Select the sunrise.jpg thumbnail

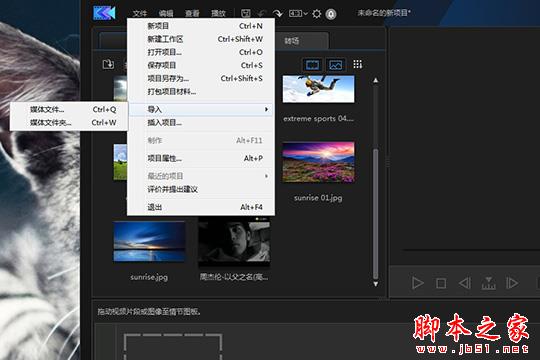click(x=149, y=241)
